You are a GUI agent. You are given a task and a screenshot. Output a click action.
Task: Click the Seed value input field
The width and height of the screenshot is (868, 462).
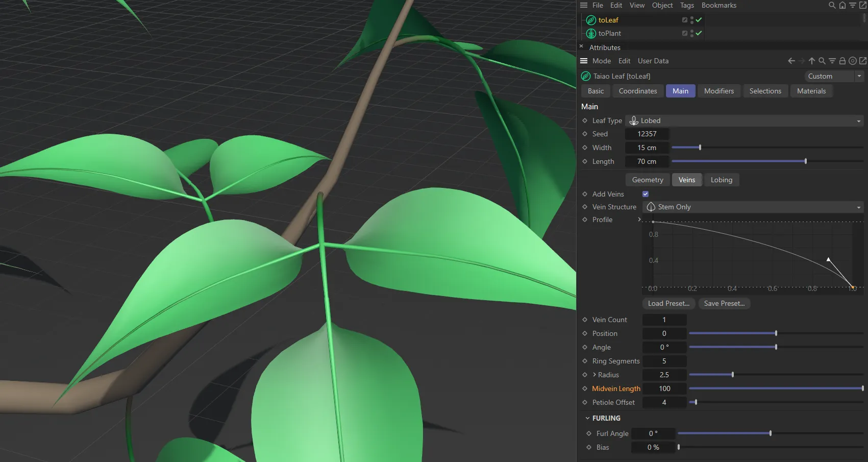647,134
